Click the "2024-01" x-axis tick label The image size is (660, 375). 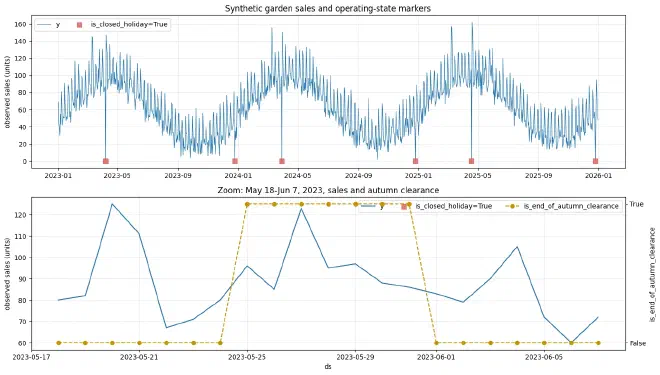point(238,176)
